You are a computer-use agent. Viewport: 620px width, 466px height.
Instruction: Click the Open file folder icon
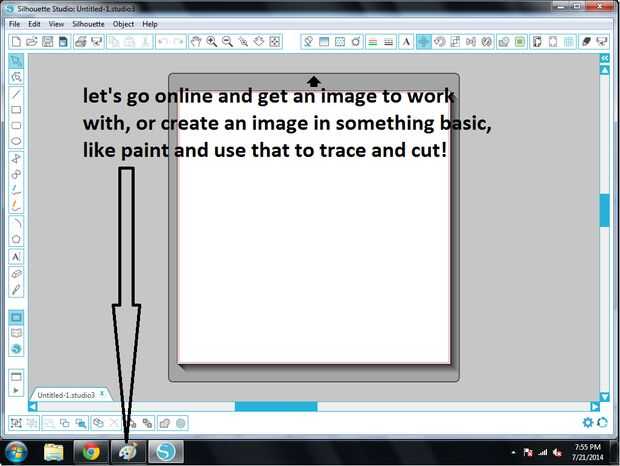[x=32, y=42]
